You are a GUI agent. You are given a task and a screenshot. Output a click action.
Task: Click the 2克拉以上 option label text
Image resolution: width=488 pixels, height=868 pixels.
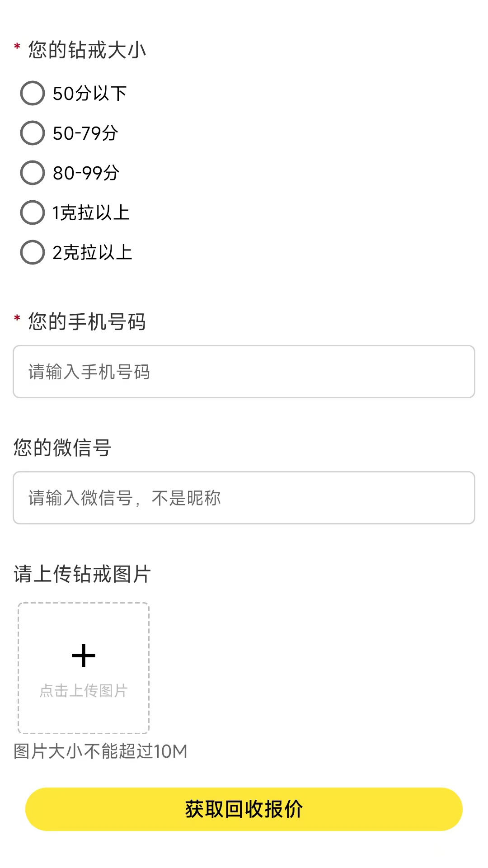click(x=92, y=253)
